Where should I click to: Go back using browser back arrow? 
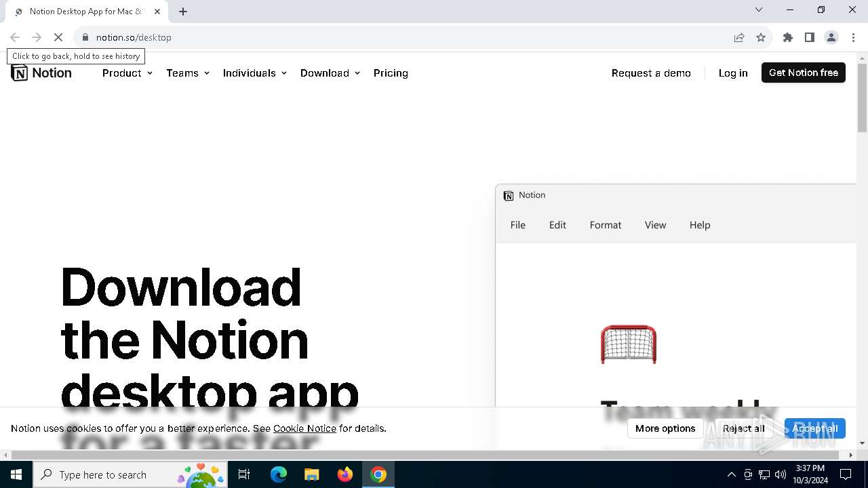point(15,37)
